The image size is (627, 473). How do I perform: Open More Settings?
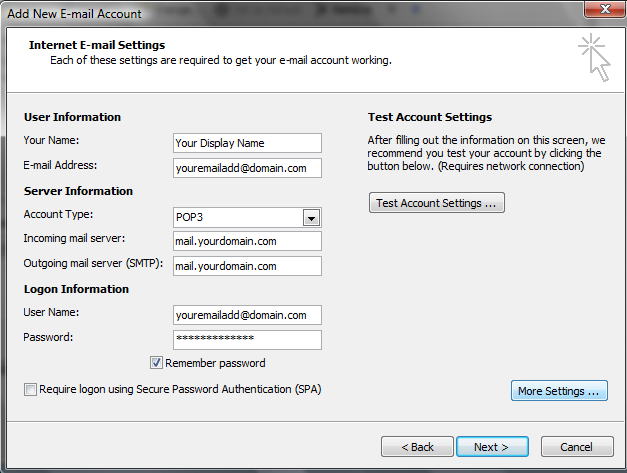(x=559, y=391)
